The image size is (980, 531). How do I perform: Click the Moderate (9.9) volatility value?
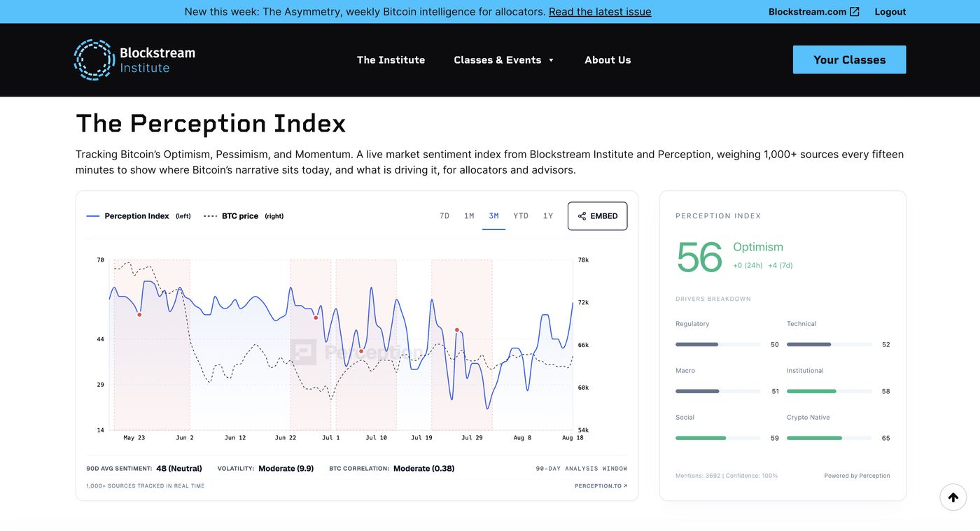[x=286, y=469]
